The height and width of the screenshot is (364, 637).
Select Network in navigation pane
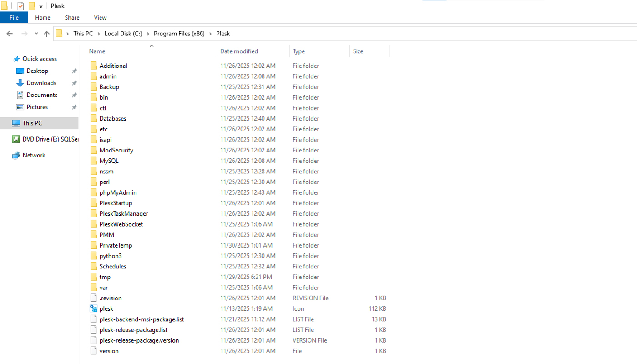[x=34, y=155]
